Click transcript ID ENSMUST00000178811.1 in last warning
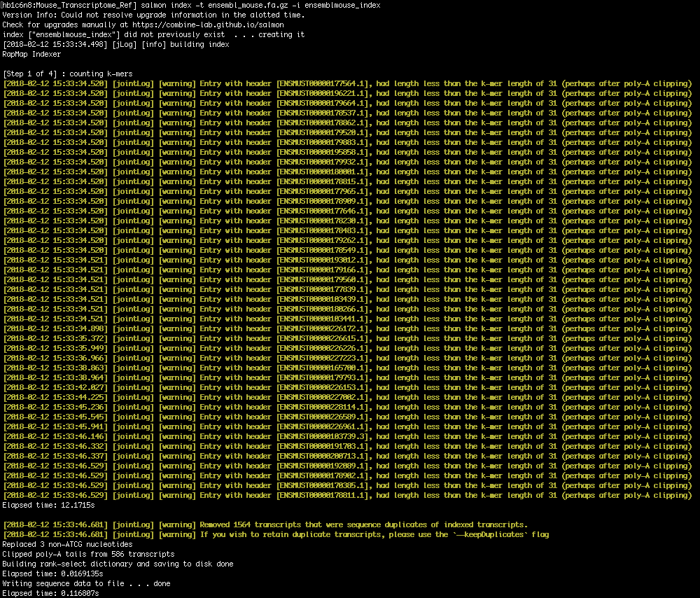This screenshot has height=598, width=700. [x=321, y=495]
